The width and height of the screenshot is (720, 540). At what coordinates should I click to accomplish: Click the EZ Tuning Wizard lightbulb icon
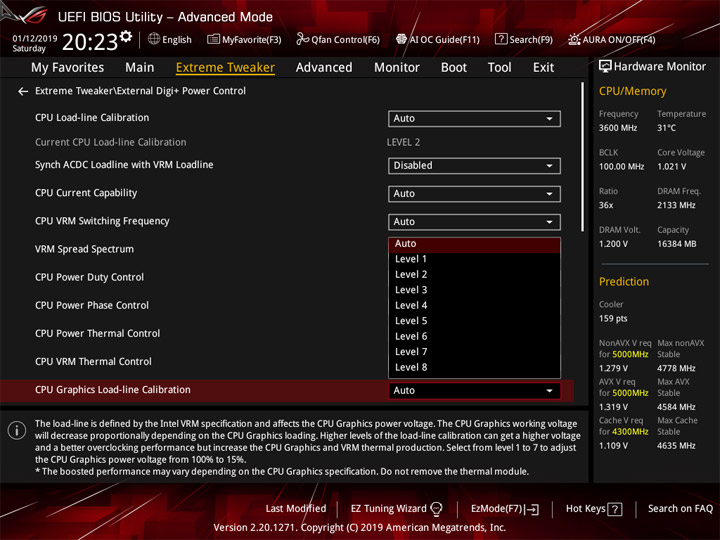[436, 509]
